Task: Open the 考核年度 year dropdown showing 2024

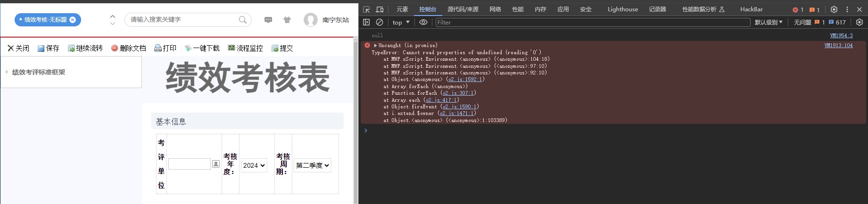Action: click(x=254, y=165)
